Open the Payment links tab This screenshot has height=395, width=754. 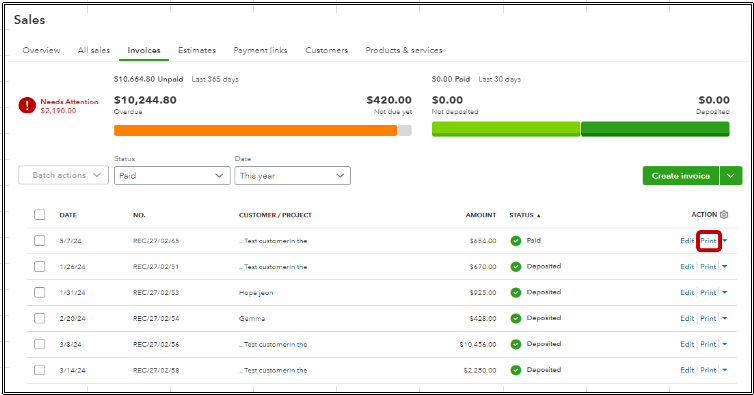260,50
